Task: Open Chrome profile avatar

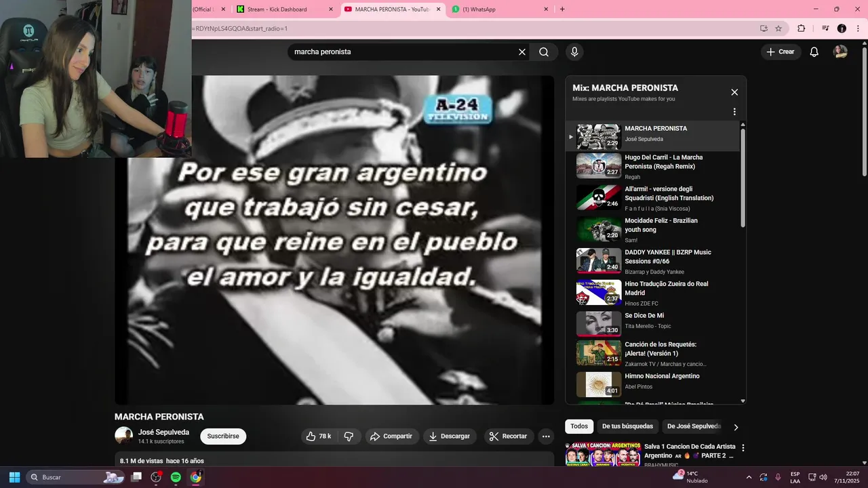Action: click(842, 28)
